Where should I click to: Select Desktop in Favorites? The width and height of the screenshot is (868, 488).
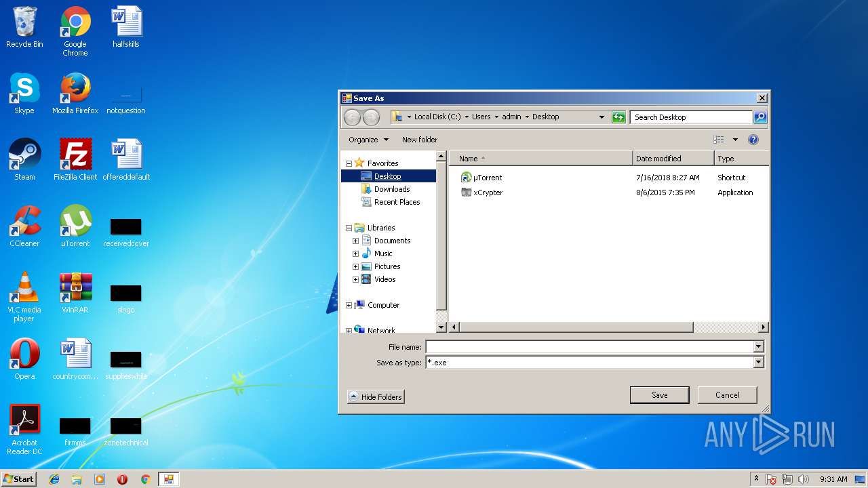coord(388,176)
